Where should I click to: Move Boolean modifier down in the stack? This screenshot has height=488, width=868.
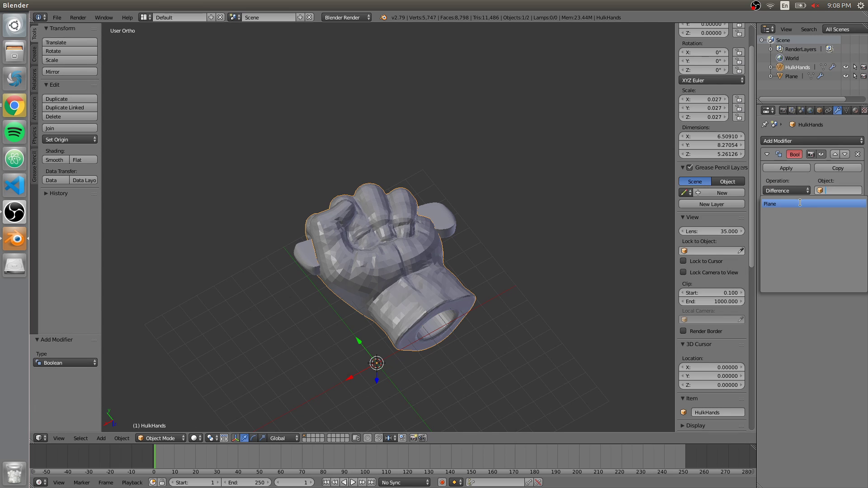844,154
